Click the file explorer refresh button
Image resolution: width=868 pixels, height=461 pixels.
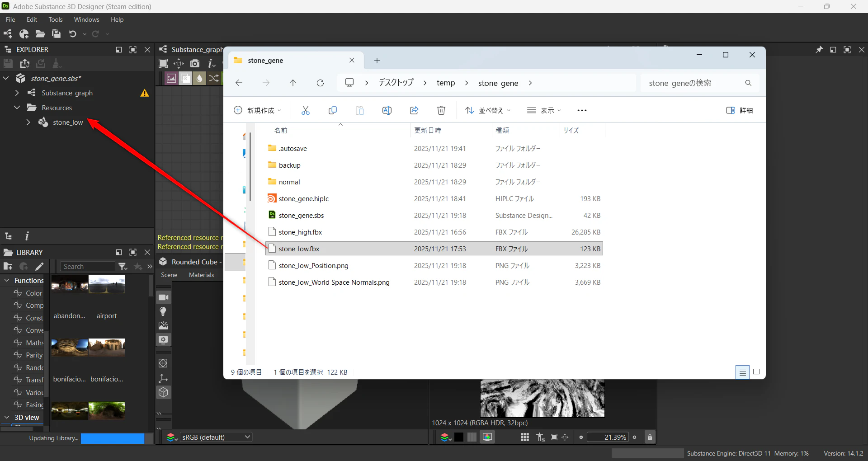click(x=320, y=83)
